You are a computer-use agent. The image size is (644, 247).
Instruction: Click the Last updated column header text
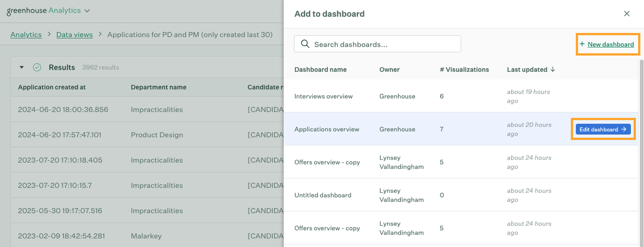click(x=527, y=70)
